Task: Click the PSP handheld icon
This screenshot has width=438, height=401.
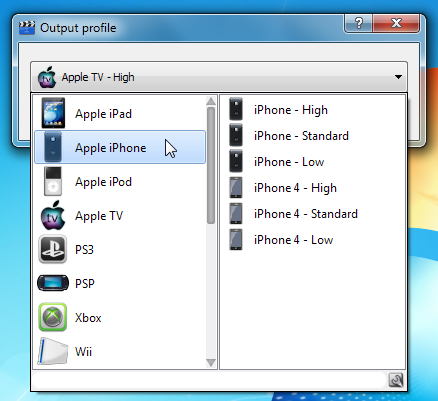Action: click(x=53, y=283)
